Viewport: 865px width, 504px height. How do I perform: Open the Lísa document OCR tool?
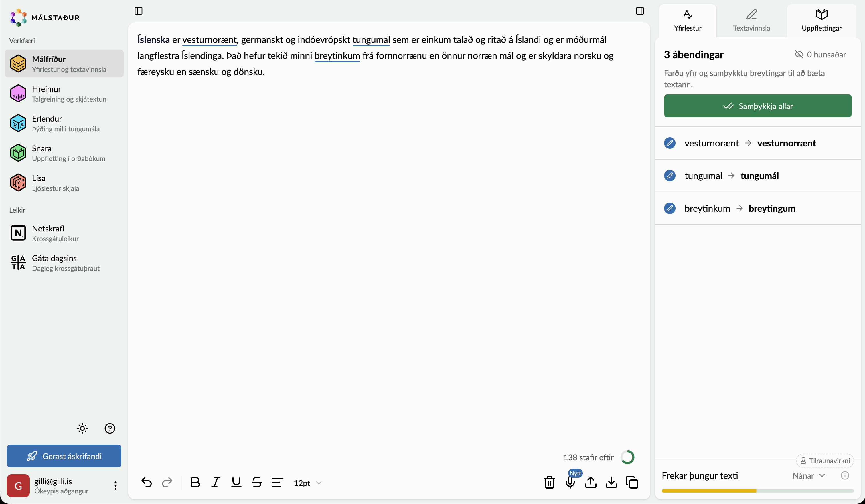click(x=64, y=183)
